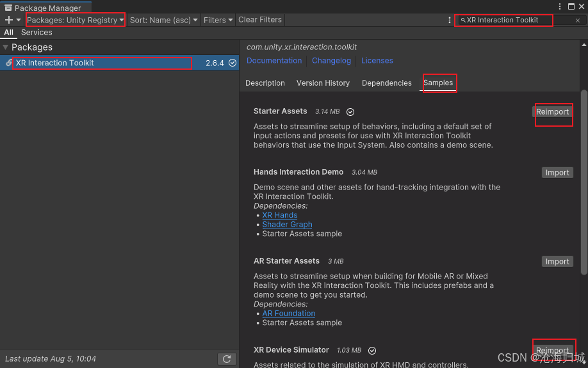
Task: Open the Licenses link
Action: coord(377,61)
